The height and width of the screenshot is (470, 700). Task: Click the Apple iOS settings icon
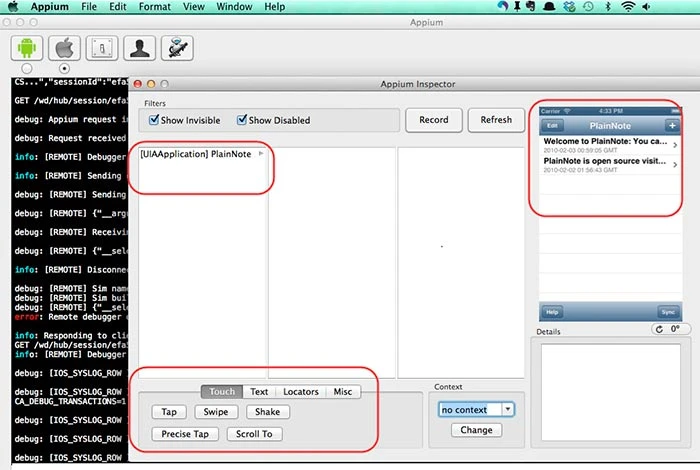[x=64, y=47]
